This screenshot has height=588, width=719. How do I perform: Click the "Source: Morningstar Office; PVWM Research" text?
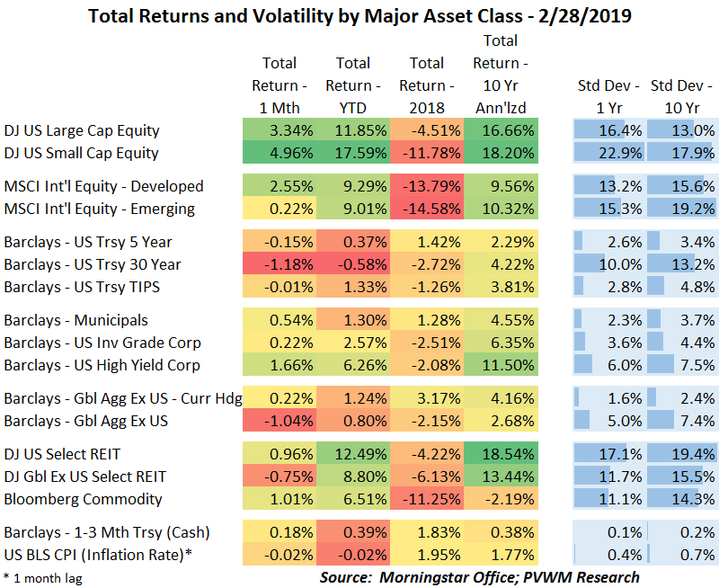480,576
